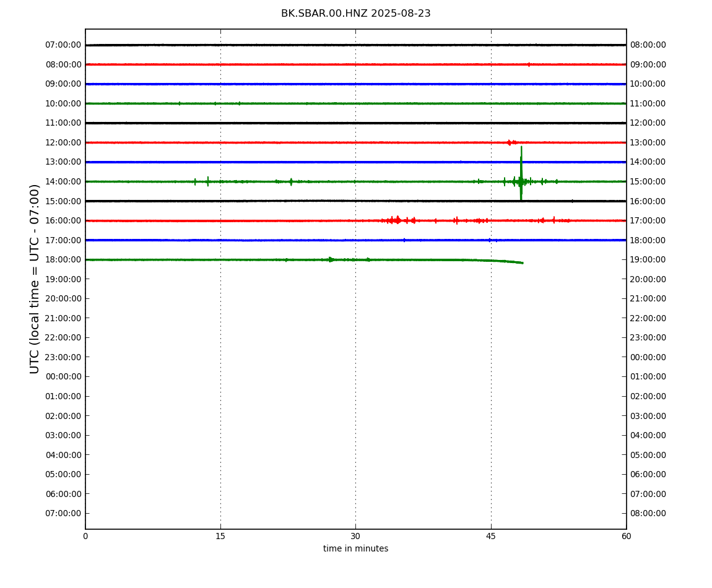The width and height of the screenshot is (712, 588).
Task: Select left-axis time label 04:00:00
Action: pyautogui.click(x=64, y=455)
